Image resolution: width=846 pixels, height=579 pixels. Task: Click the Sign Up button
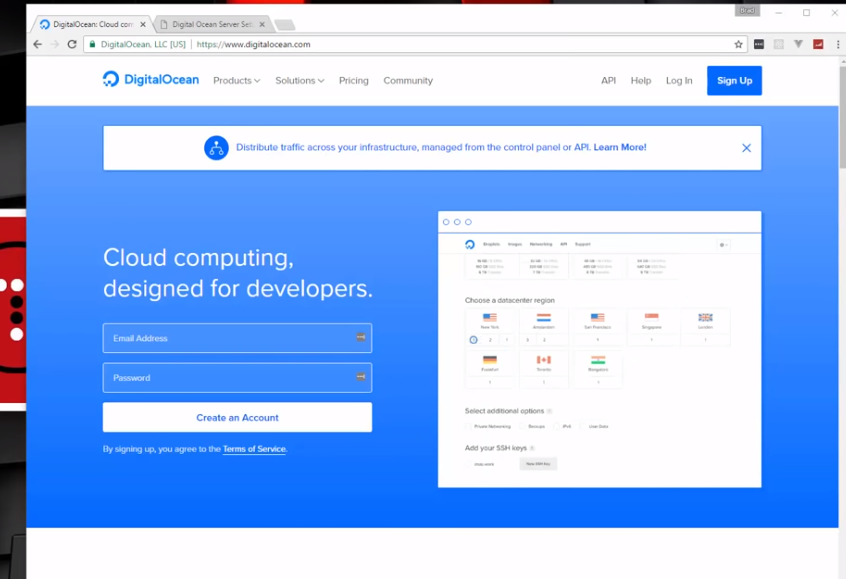(734, 80)
